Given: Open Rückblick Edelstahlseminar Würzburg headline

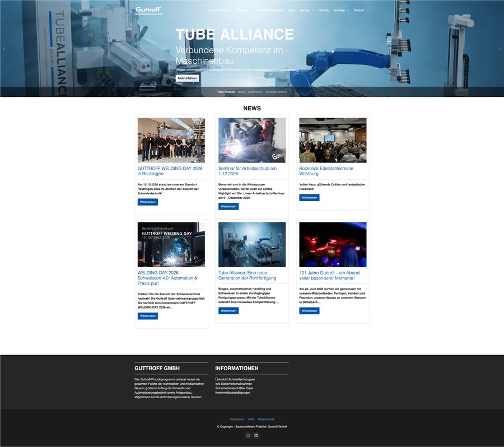Looking at the screenshot, I should coord(326,171).
